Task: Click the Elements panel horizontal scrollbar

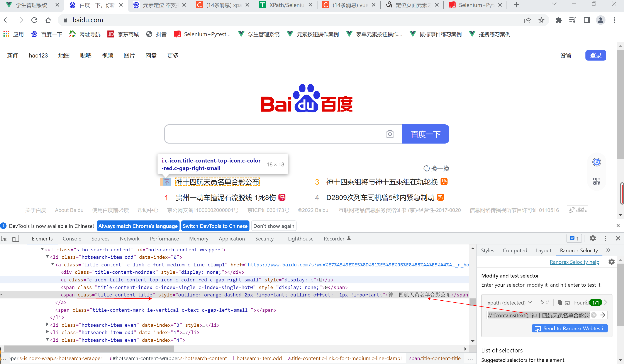Action: point(89,349)
